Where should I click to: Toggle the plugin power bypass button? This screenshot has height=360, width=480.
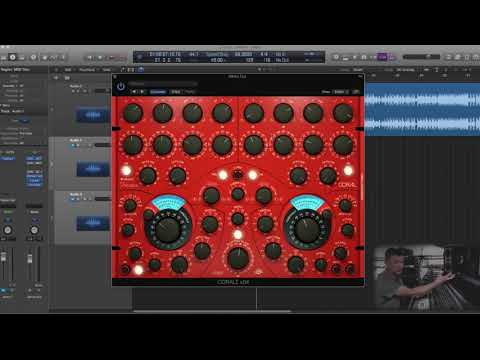[x=121, y=87]
